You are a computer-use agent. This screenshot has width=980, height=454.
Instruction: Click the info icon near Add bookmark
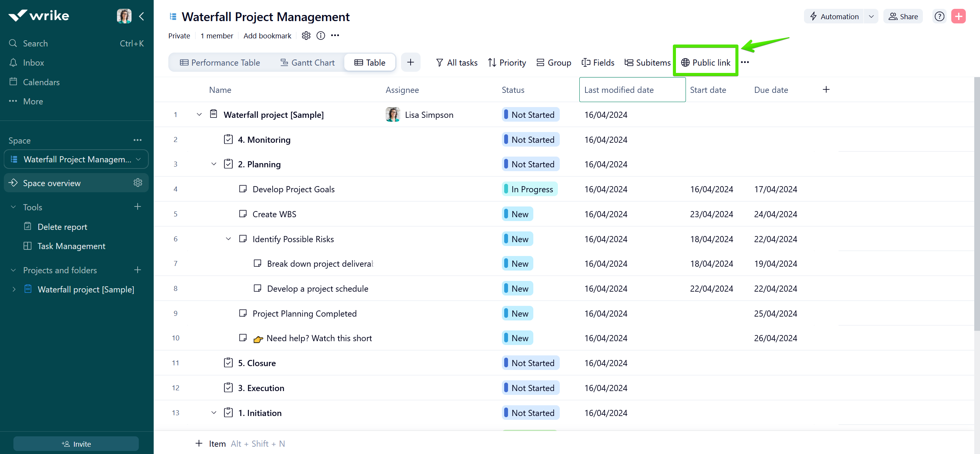point(321,36)
